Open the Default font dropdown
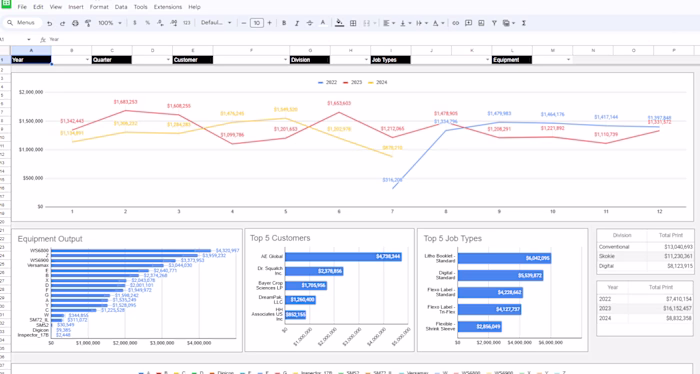Image resolution: width=700 pixels, height=374 pixels. (x=216, y=23)
